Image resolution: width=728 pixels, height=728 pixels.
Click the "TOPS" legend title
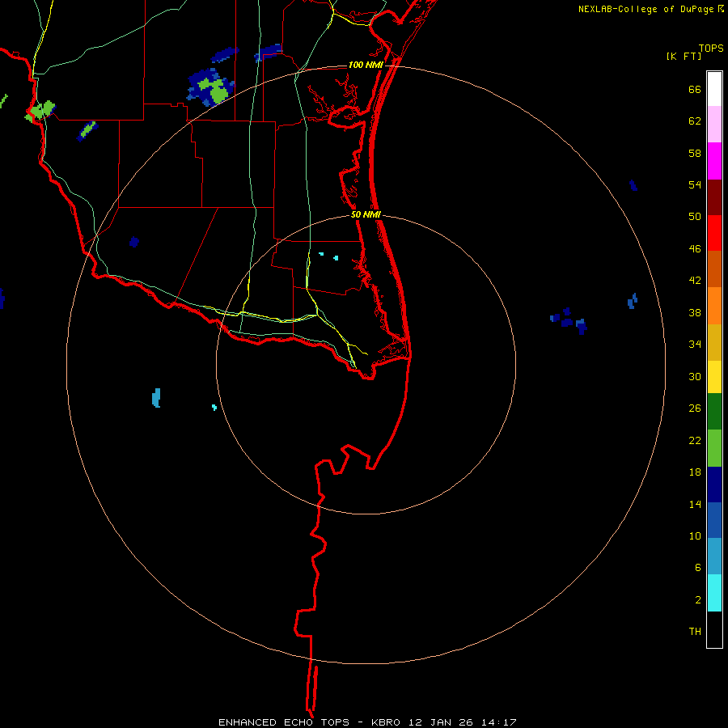point(711,49)
